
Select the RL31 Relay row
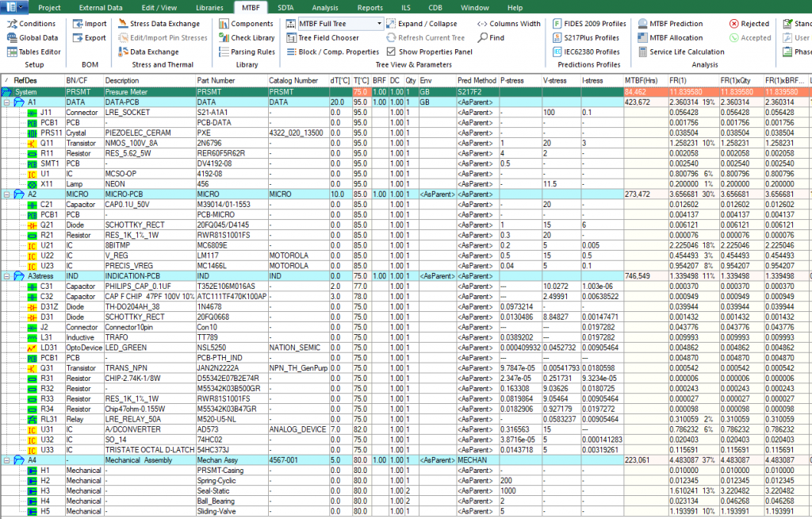(406, 420)
